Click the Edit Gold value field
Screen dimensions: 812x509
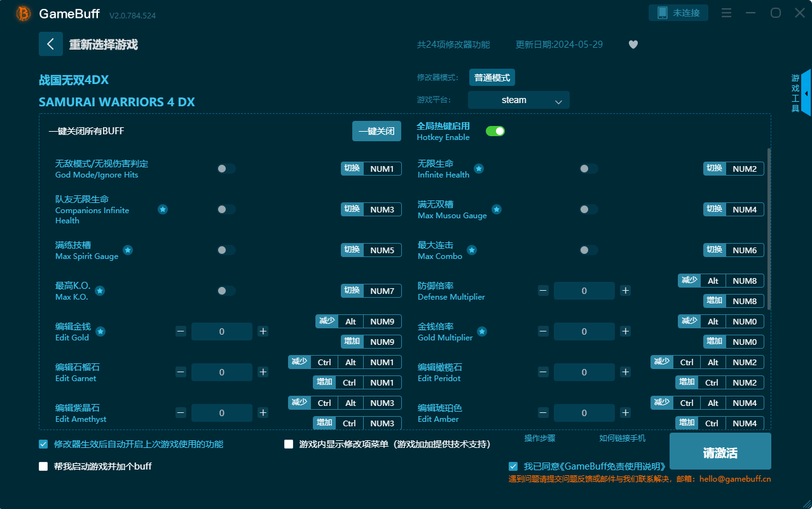click(x=222, y=331)
